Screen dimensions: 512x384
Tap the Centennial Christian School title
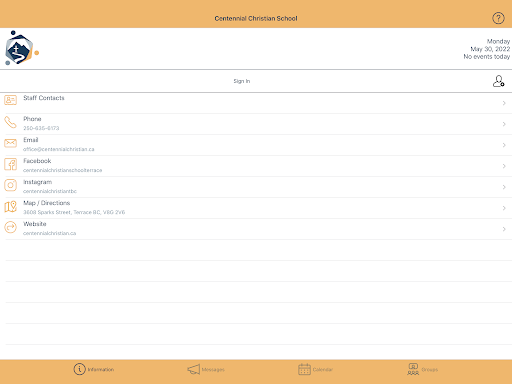pyautogui.click(x=256, y=19)
